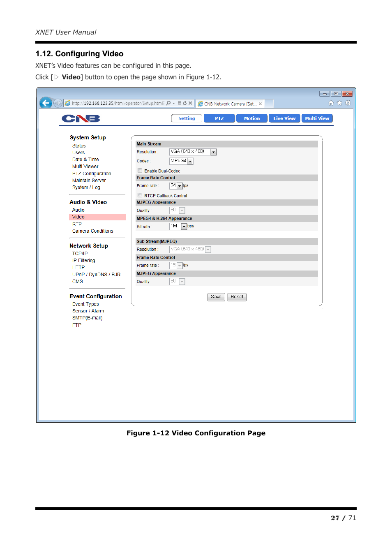Open Main Stream Resolution dropdown

tap(193, 152)
